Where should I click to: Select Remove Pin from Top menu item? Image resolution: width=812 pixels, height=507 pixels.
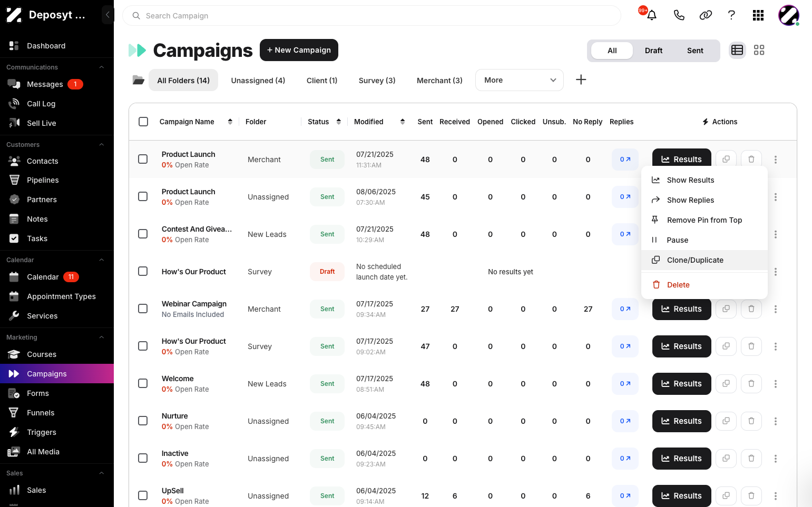(x=705, y=220)
